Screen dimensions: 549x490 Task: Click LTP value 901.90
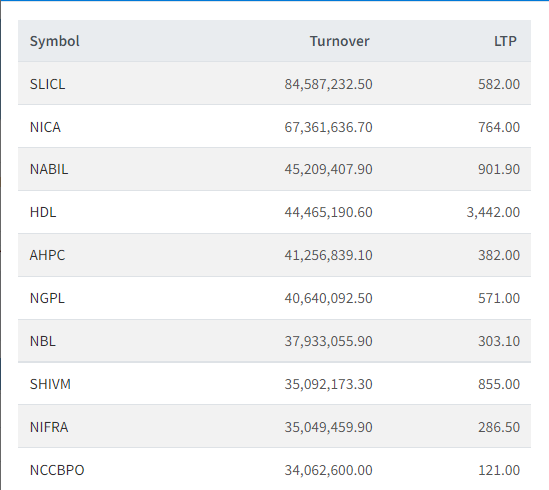pos(499,170)
